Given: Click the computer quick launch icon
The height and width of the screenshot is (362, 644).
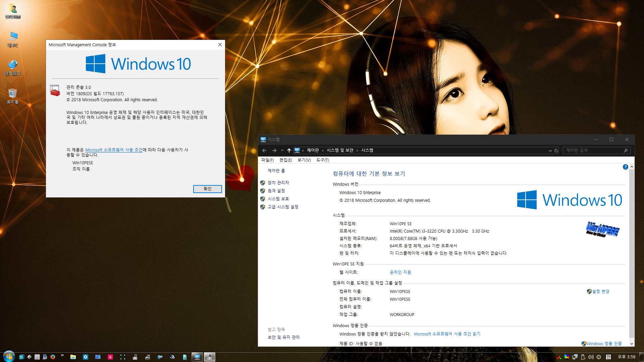Looking at the screenshot, I should (45, 357).
